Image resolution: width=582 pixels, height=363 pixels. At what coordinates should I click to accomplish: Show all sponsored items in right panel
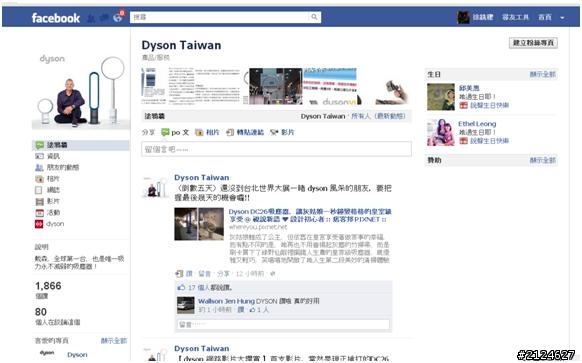[x=543, y=160]
